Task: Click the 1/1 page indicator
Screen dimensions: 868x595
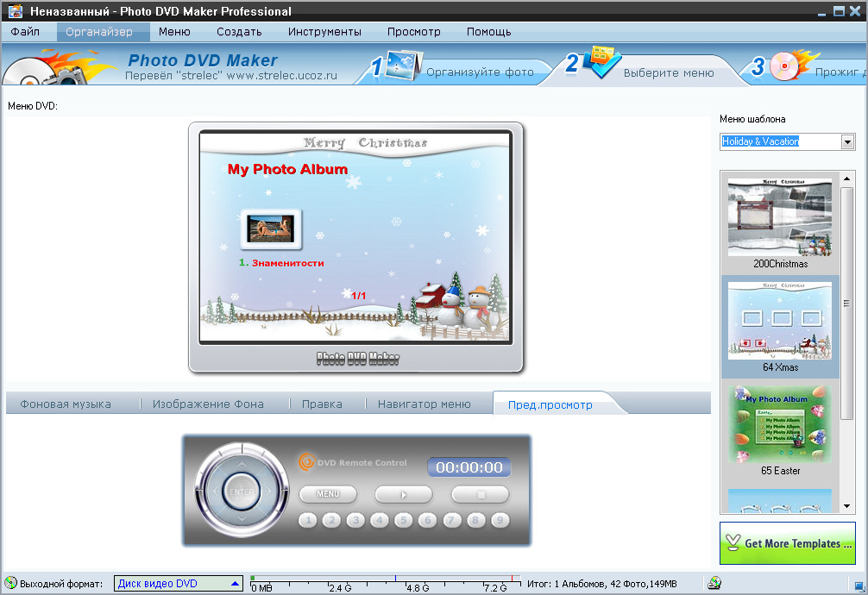Action: (358, 296)
